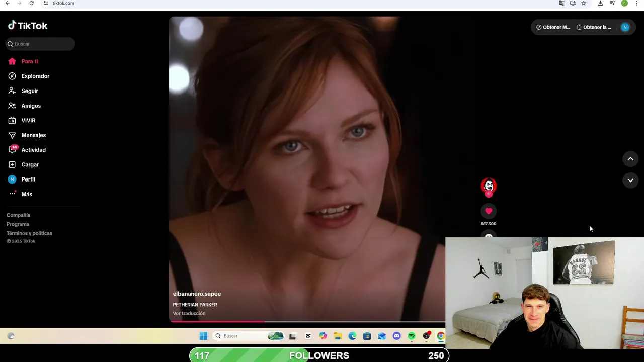644x362 pixels.
Task: Open the Para ti feed
Action: tap(30, 61)
